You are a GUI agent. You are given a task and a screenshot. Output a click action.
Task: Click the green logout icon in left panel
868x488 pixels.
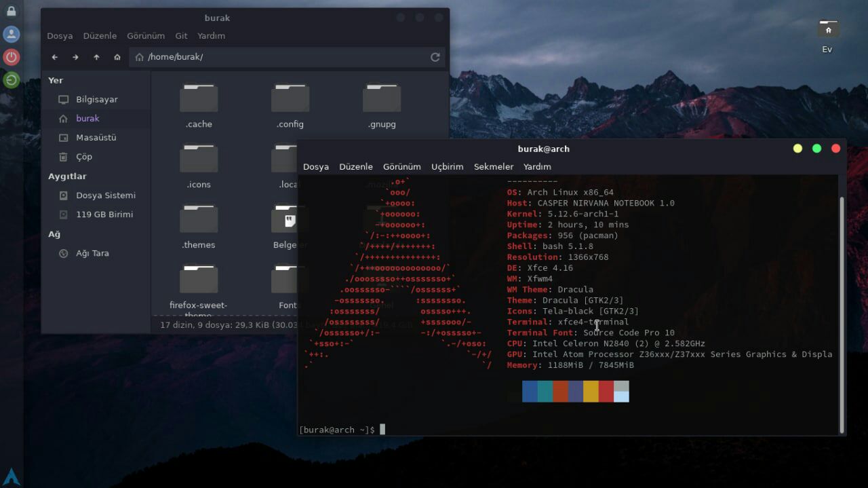[11, 80]
